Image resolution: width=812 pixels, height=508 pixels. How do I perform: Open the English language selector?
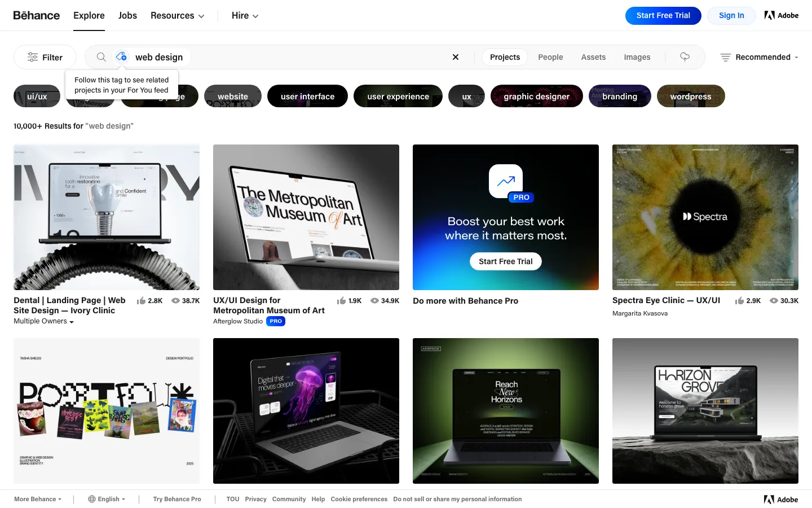point(107,499)
